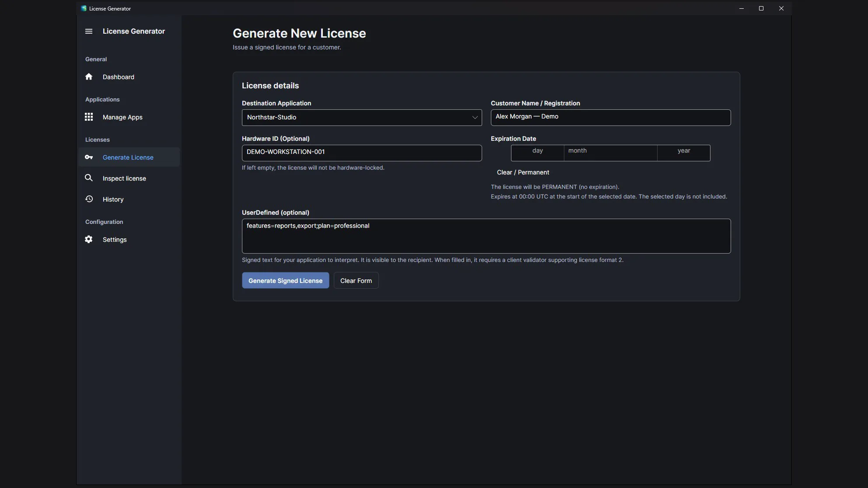Open the History section
This screenshot has width=868, height=488.
129,199
